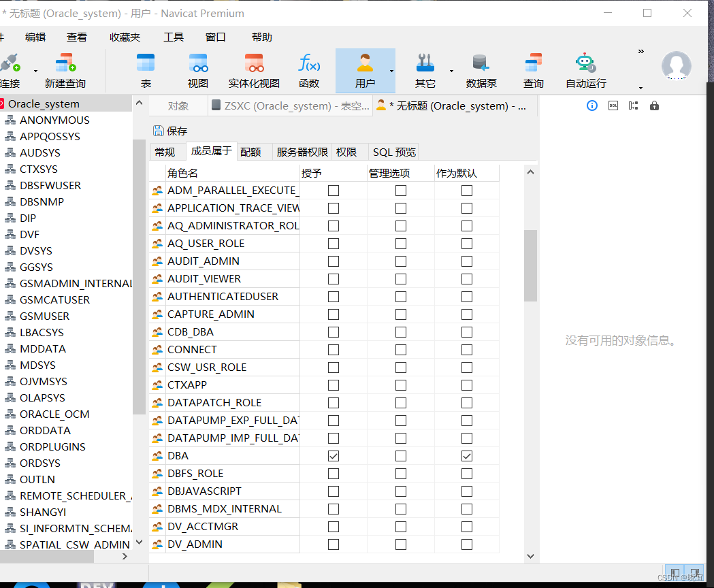This screenshot has width=714, height=588.
Task: Click the ORDSYS user icon in tree
Action: click(10, 463)
